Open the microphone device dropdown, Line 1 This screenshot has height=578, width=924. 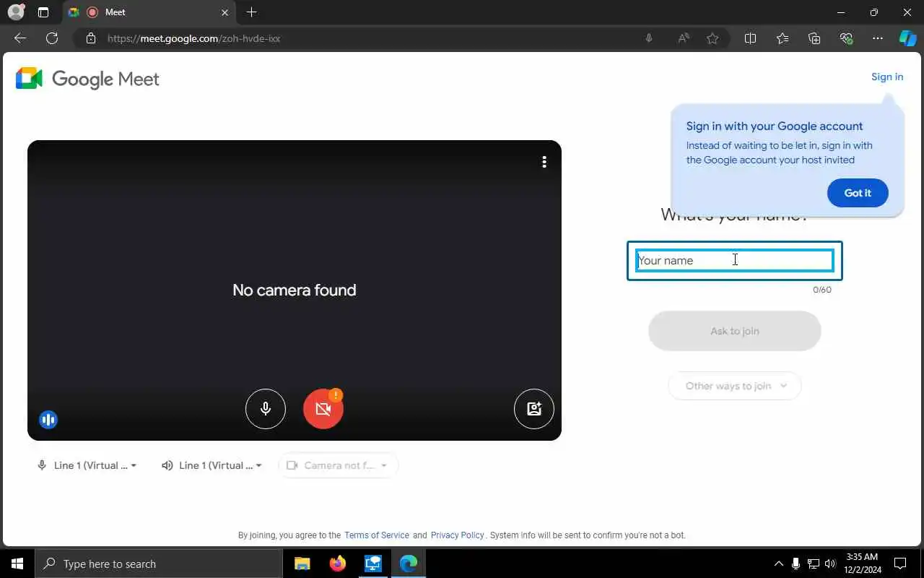click(x=87, y=465)
